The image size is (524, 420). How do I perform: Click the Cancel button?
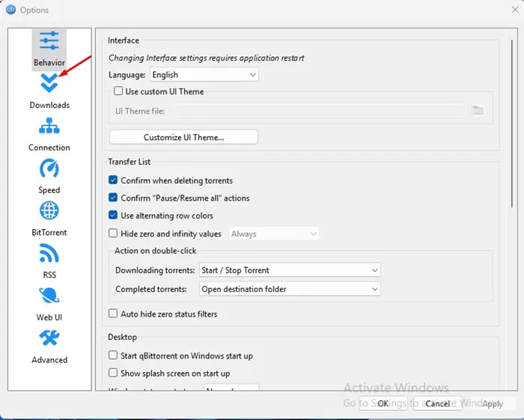(x=438, y=404)
